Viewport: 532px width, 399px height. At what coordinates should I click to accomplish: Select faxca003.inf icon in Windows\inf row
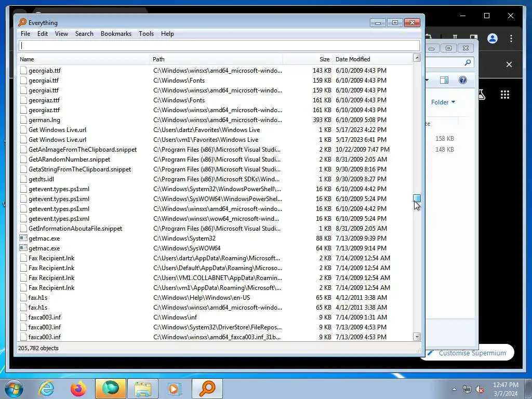tap(23, 317)
